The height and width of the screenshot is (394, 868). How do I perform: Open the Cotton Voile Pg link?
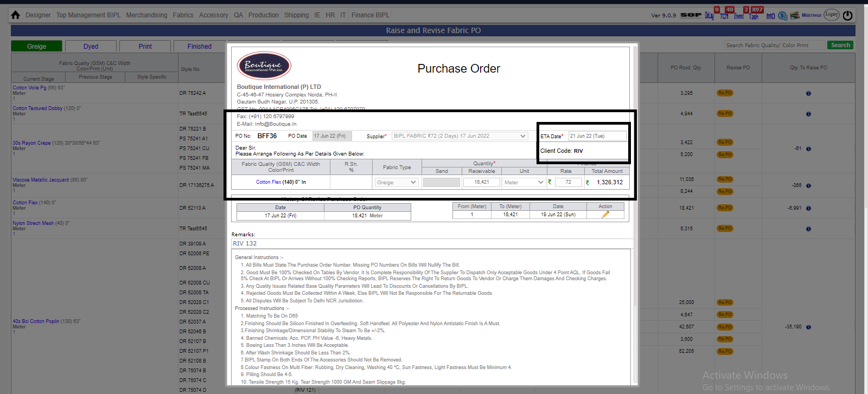[x=30, y=88]
